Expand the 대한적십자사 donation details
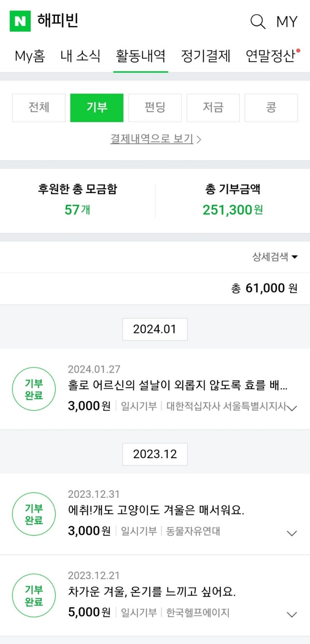 click(x=292, y=408)
